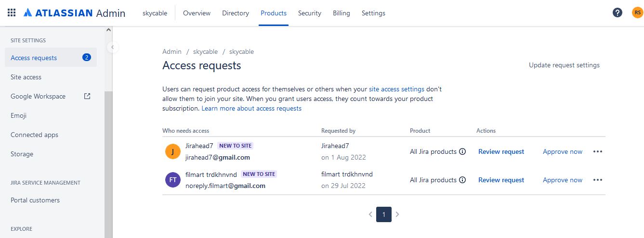
Task: Approve now for filmart trdkhnvnd
Action: 563,180
